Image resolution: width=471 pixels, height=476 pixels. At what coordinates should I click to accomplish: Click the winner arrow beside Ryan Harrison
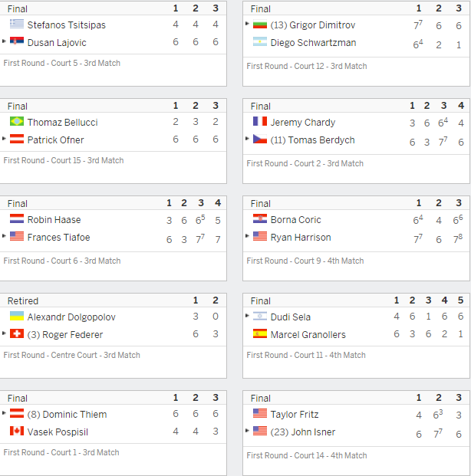point(247,236)
